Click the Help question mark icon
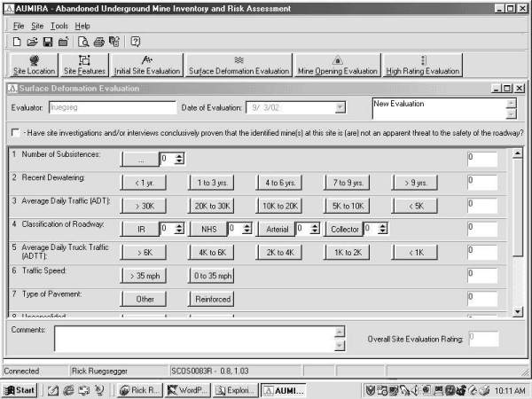The width and height of the screenshot is (532, 399). (135, 41)
